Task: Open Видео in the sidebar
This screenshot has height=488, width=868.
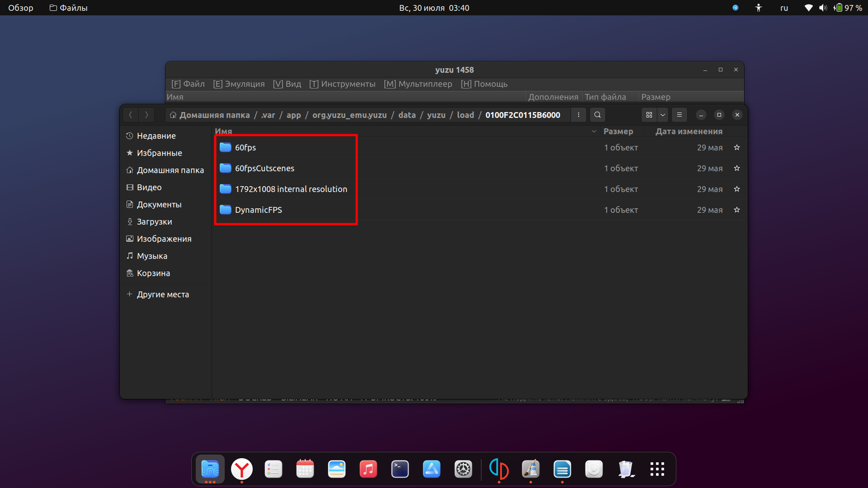Action: 166,187
